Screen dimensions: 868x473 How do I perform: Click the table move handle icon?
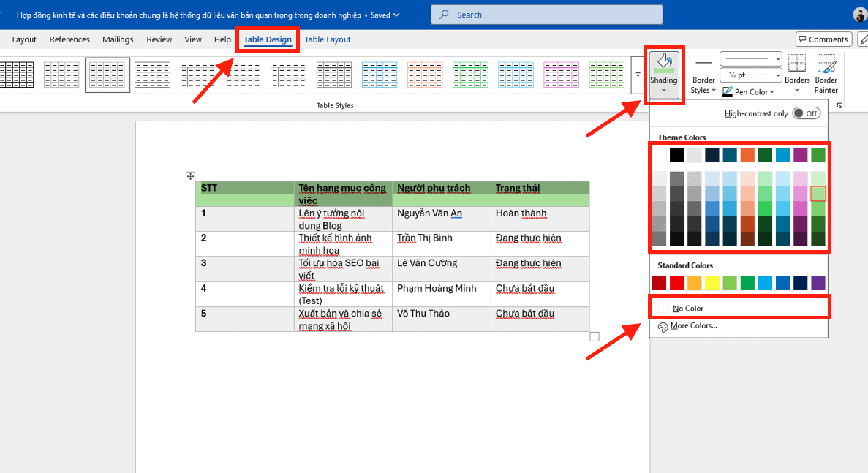coord(190,176)
